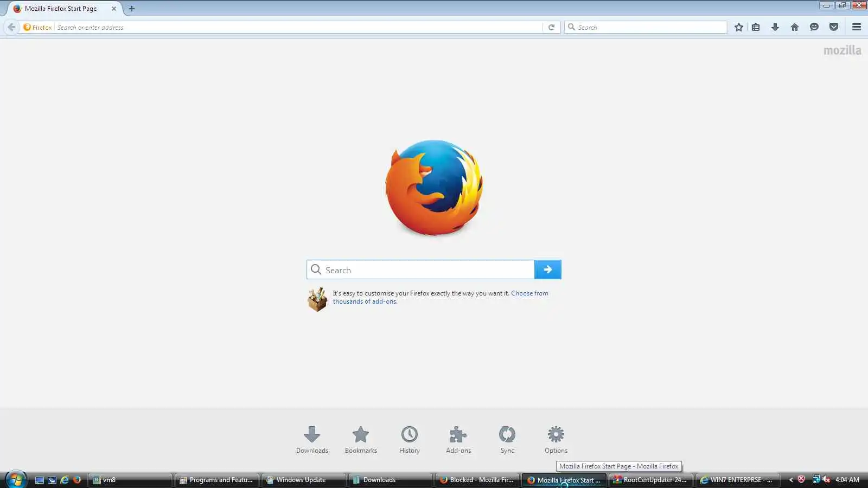Viewport: 868px width, 488px height.
Task: Go back one page
Action: [11, 27]
